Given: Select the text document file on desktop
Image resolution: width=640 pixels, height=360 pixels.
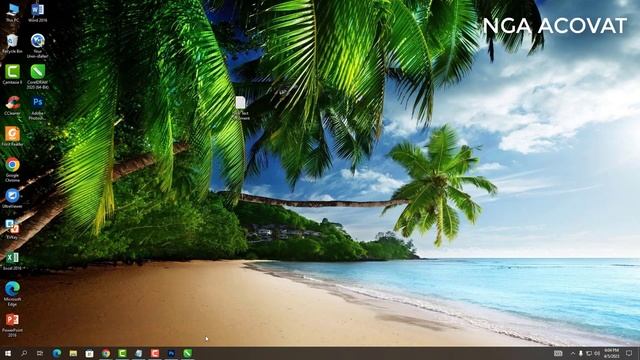Looking at the screenshot, I should pos(240,108).
